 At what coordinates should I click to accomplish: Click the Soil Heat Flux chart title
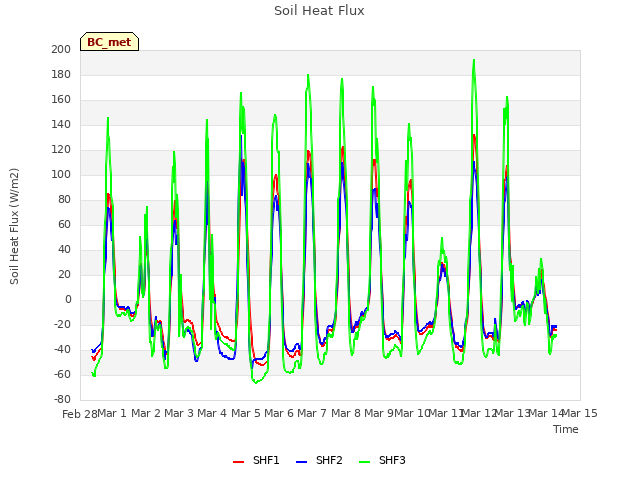coord(319,11)
